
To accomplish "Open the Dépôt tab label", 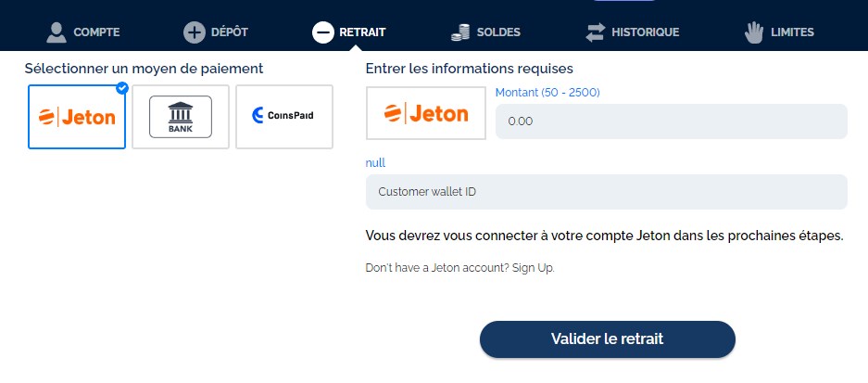I will coord(230,32).
